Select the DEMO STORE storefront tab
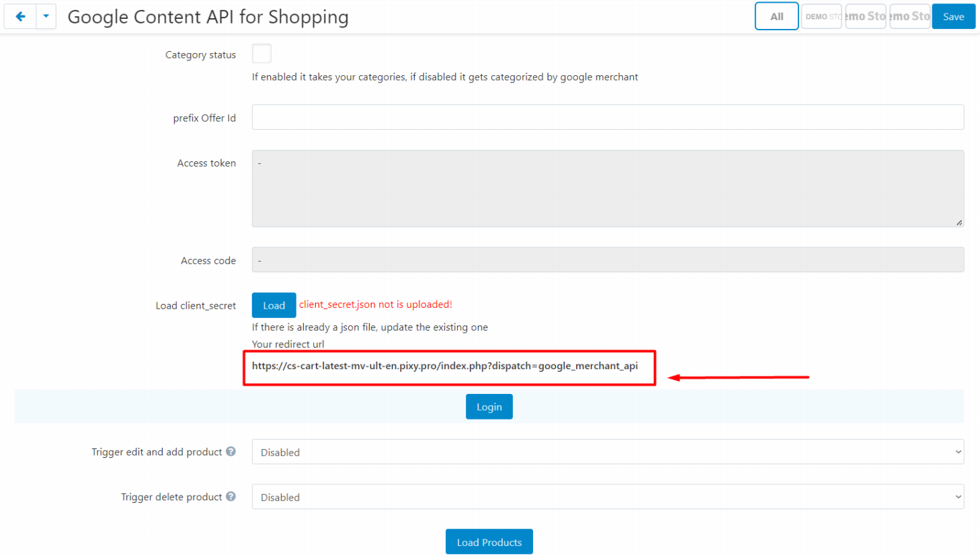The height and width of the screenshot is (556, 980). click(x=821, y=16)
